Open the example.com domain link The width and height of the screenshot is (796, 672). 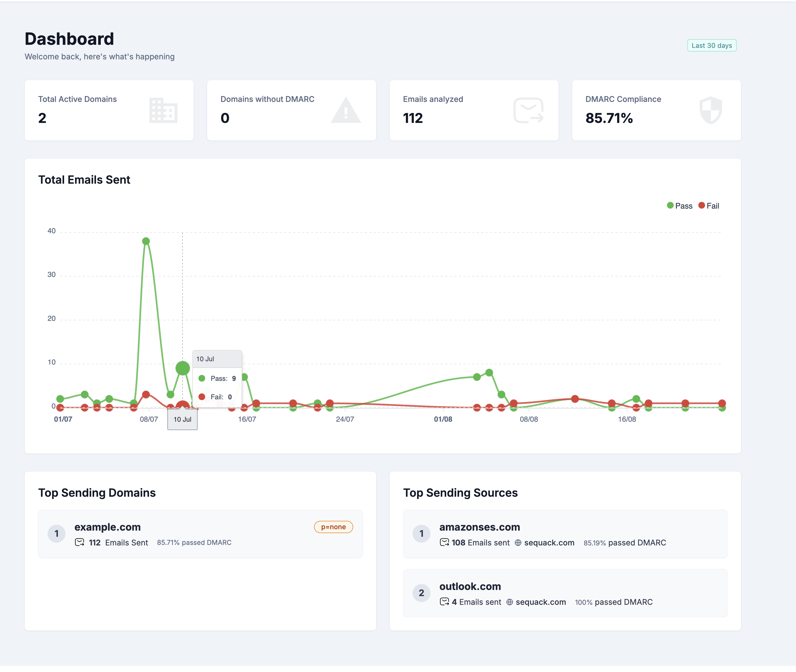[107, 527]
